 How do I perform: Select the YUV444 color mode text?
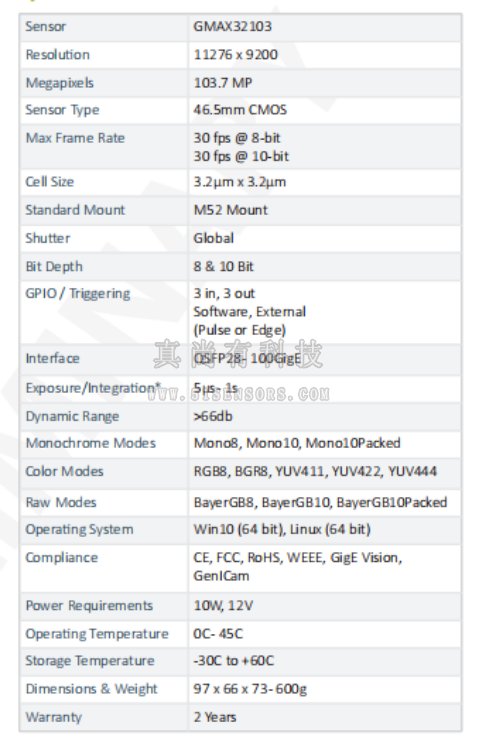coord(412,471)
